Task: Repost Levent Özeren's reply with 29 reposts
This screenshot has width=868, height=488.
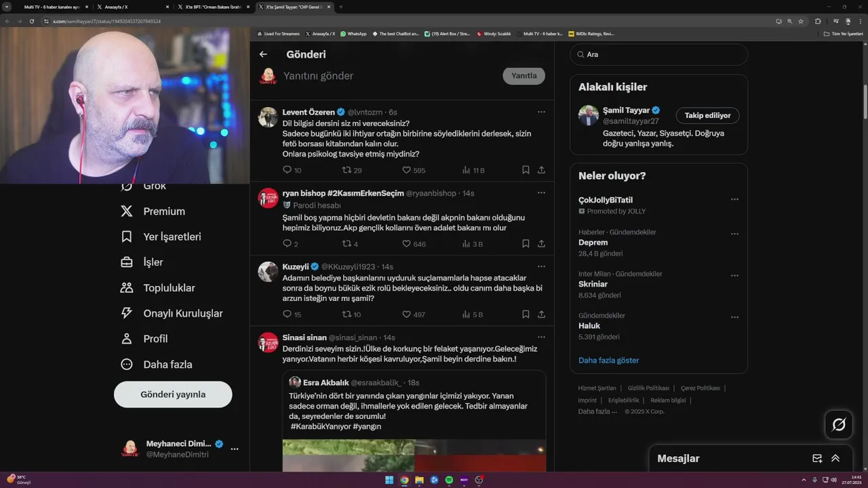Action: point(352,170)
